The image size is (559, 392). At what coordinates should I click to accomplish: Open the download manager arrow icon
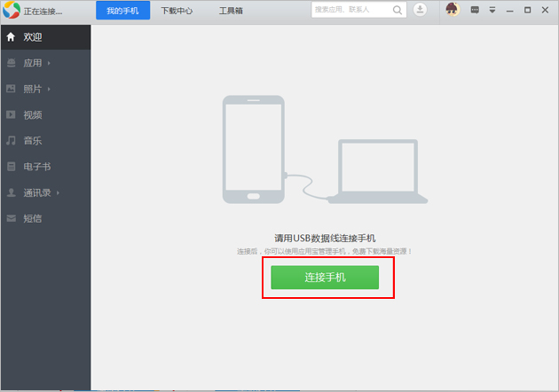(x=420, y=10)
